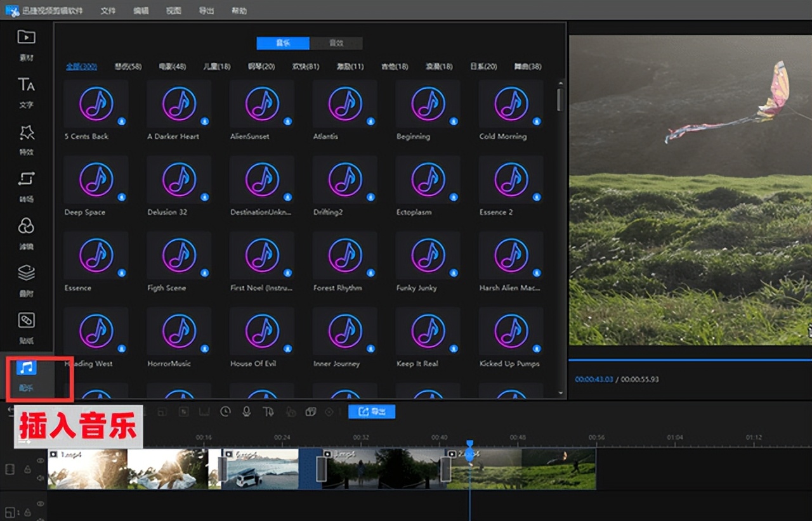
Task: Open the 编辑 menu
Action: coord(141,11)
